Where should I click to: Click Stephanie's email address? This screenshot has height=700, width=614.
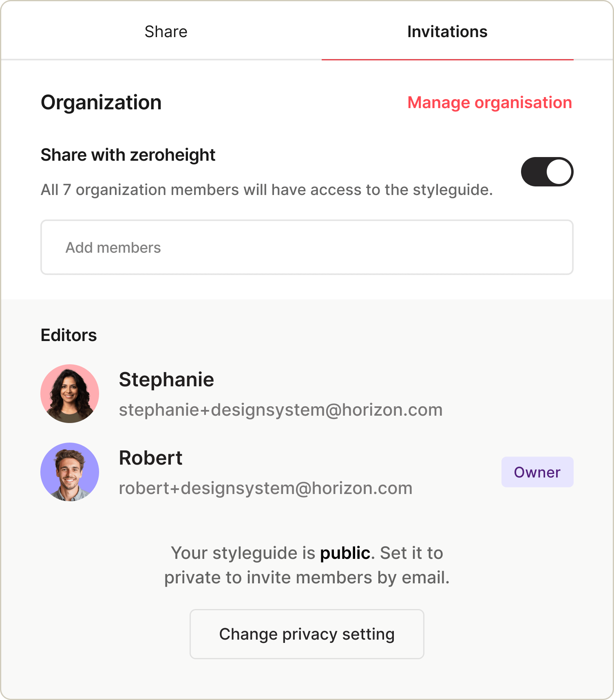[x=280, y=410]
